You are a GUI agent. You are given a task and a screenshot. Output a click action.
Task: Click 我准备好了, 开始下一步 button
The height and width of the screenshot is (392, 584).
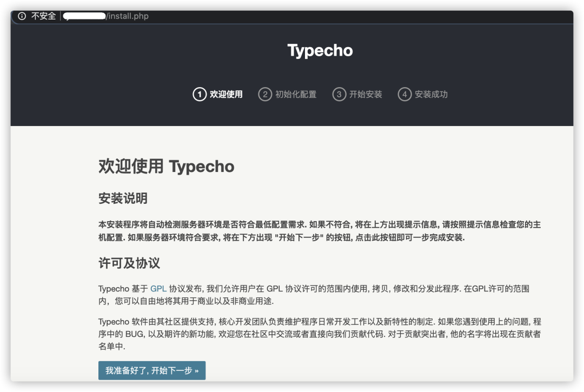click(x=152, y=370)
